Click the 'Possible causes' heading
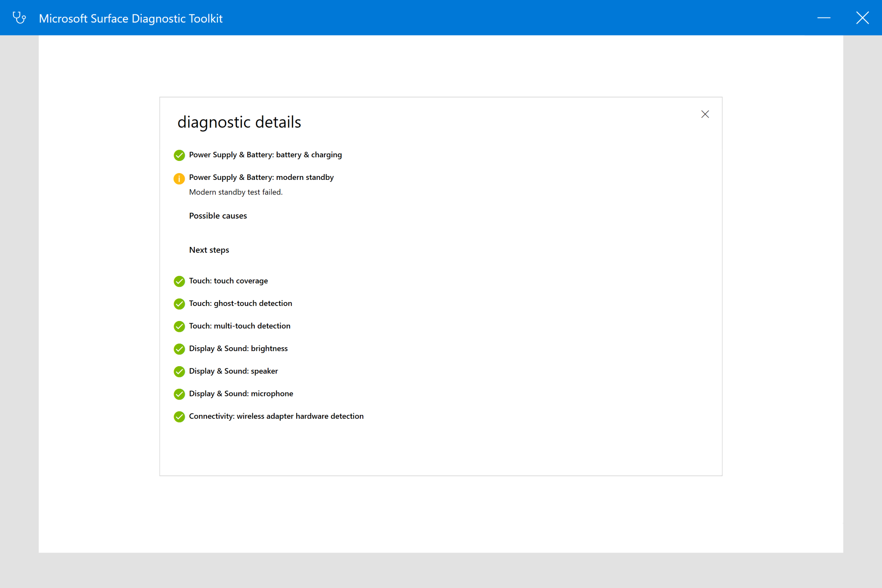882x588 pixels. click(218, 216)
